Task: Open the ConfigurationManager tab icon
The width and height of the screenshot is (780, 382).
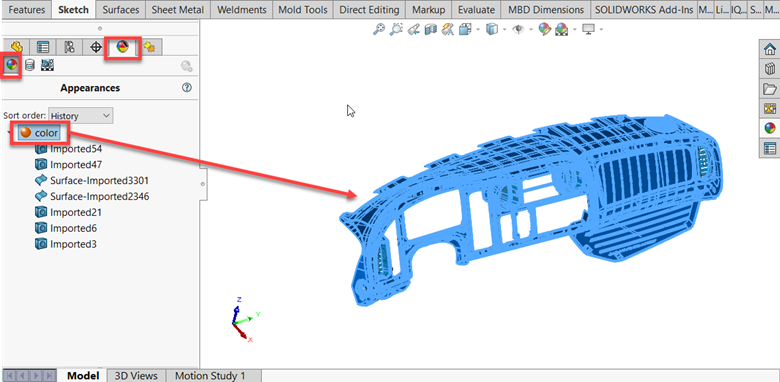Action: click(69, 47)
